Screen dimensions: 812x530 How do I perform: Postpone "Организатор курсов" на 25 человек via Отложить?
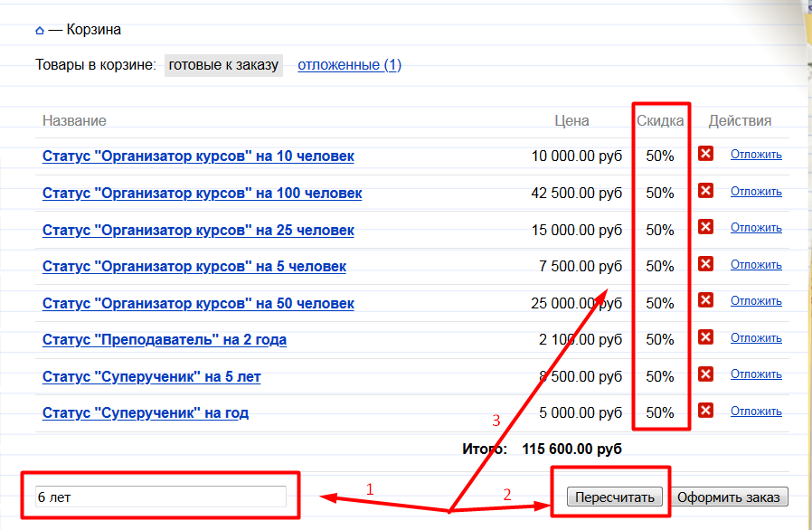click(756, 228)
